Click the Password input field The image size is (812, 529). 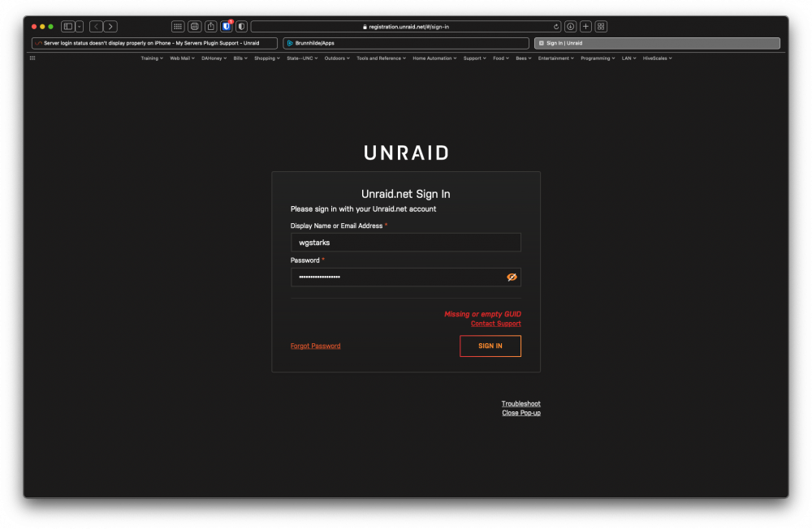(x=405, y=277)
